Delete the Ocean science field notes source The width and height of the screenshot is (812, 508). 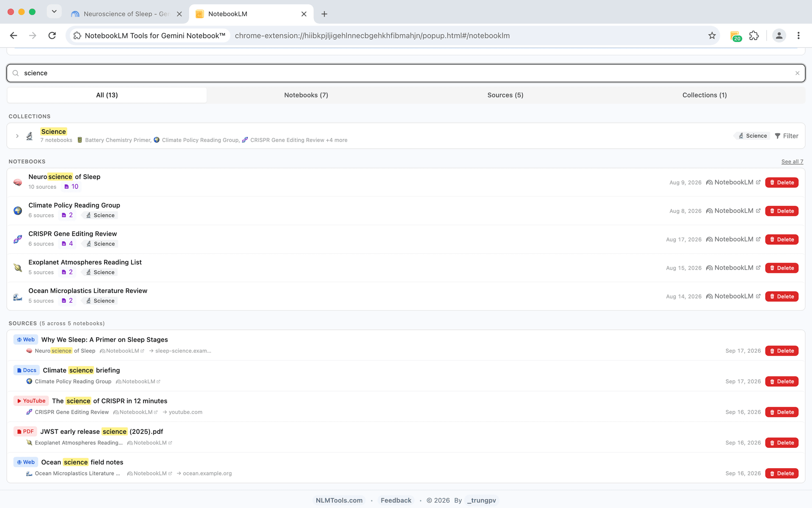click(x=782, y=473)
